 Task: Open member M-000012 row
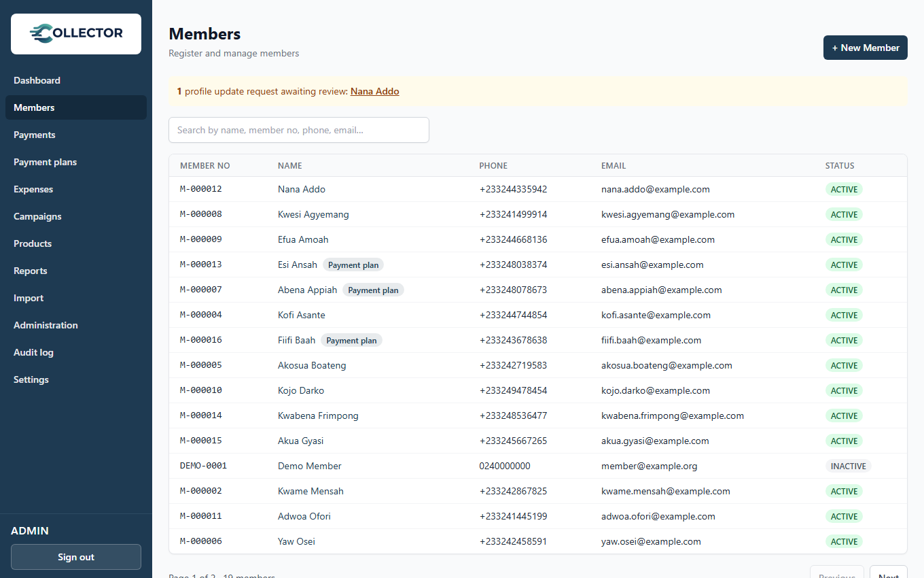tap(538, 189)
